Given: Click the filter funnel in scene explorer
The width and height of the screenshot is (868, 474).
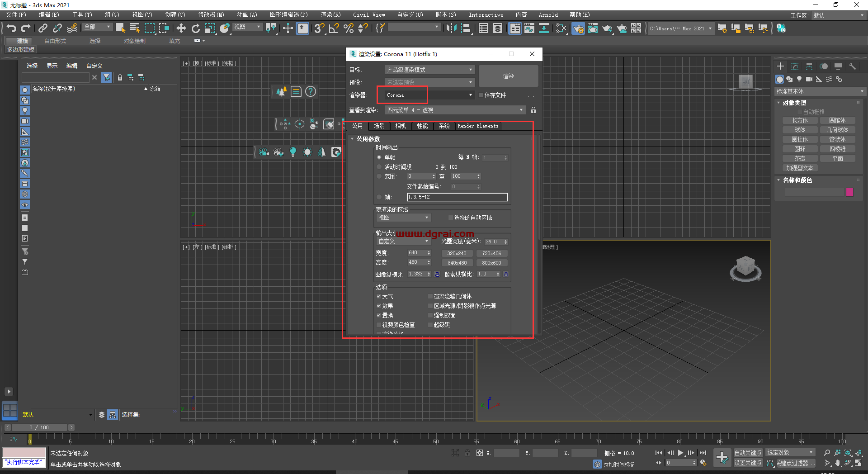Looking at the screenshot, I should click(x=106, y=77).
